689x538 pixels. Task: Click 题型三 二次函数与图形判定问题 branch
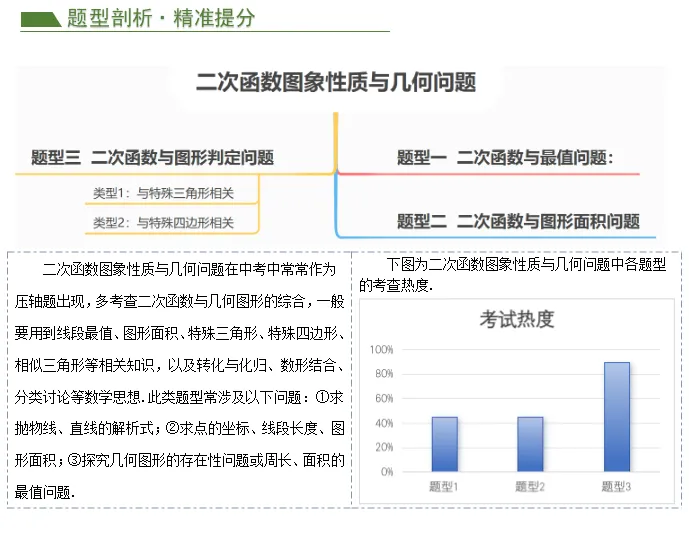tap(152, 157)
